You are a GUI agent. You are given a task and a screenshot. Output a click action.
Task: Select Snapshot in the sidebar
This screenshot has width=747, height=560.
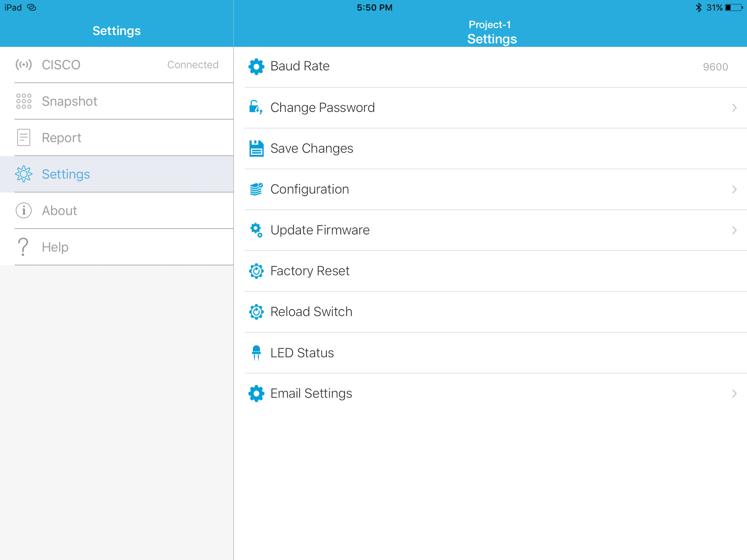(x=69, y=101)
